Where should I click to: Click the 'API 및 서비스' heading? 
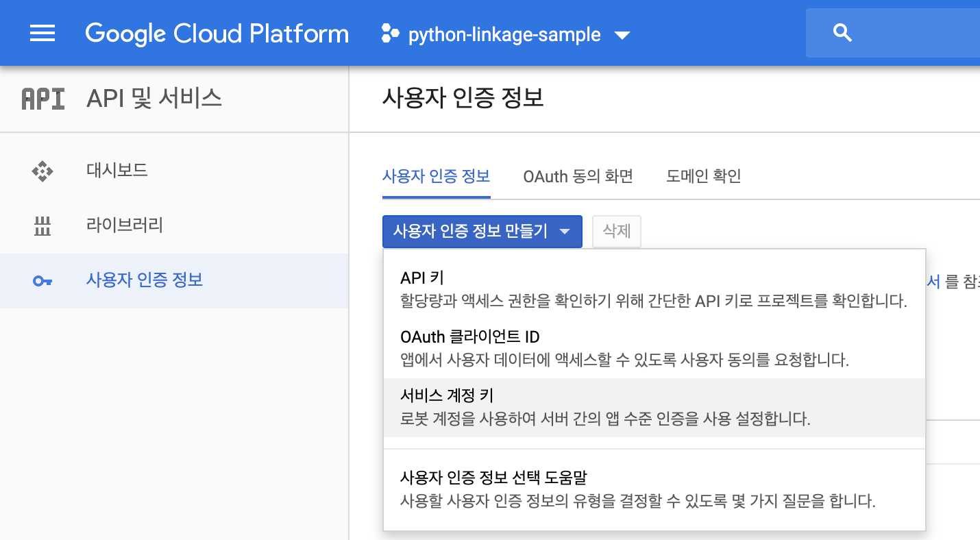(154, 99)
